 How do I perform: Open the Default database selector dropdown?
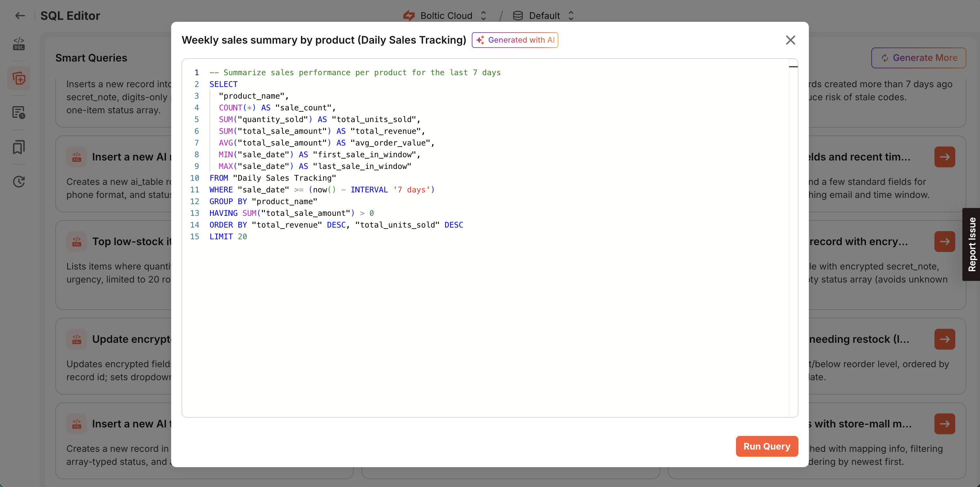coord(571,15)
